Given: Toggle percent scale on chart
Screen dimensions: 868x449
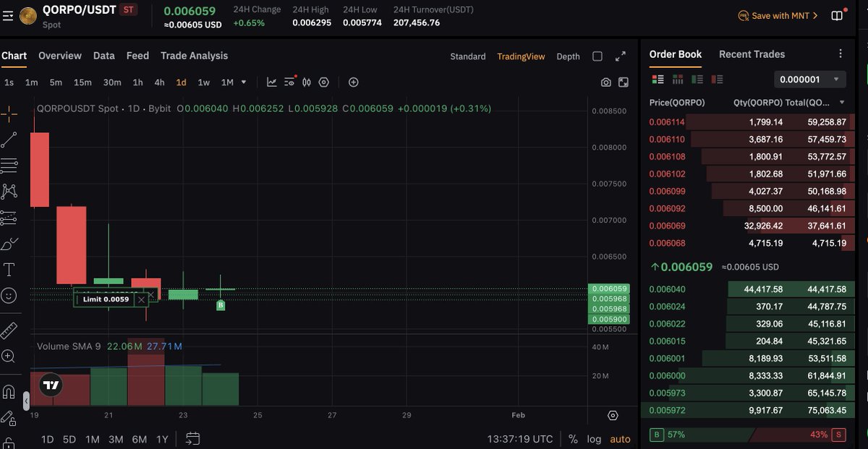Looking at the screenshot, I should point(573,439).
